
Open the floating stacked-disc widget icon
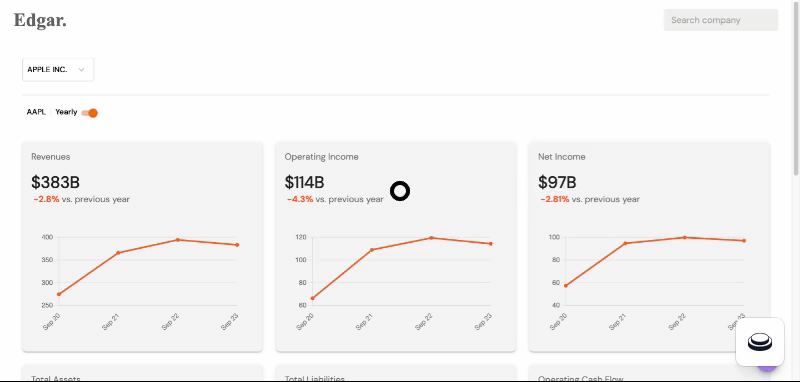click(760, 342)
